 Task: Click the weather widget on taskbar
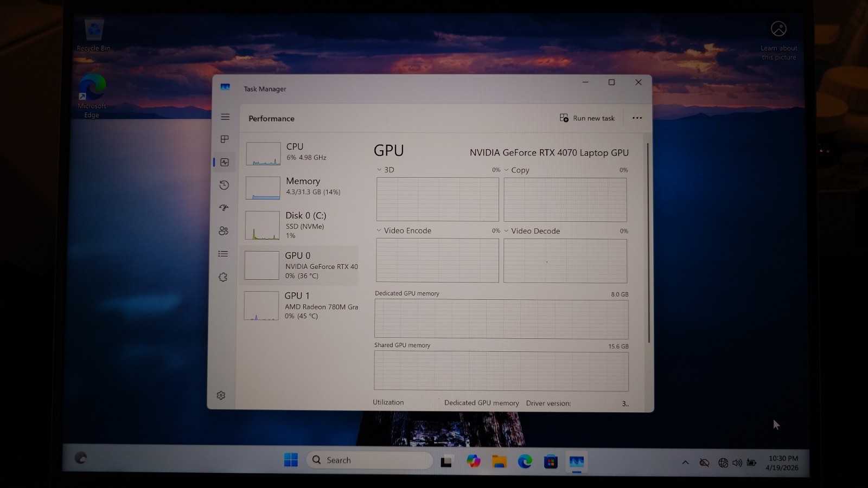[81, 458]
